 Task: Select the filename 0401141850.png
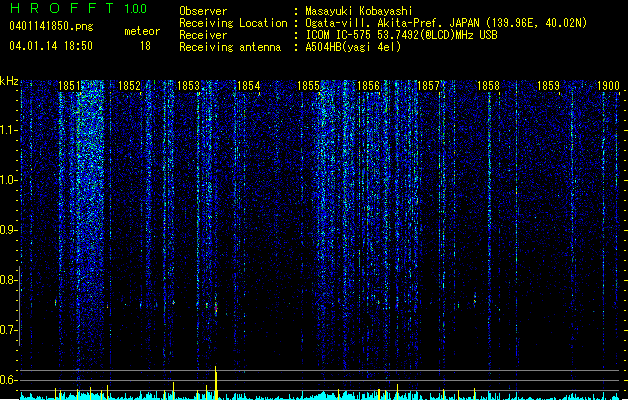51,26
